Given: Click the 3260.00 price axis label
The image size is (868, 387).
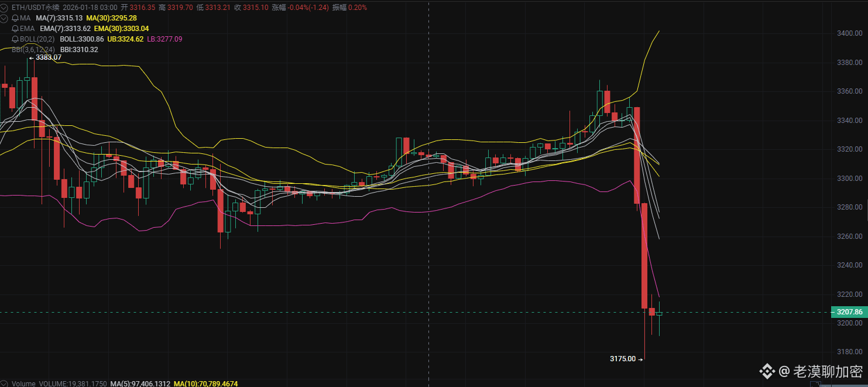Looking at the screenshot, I should click(850, 236).
